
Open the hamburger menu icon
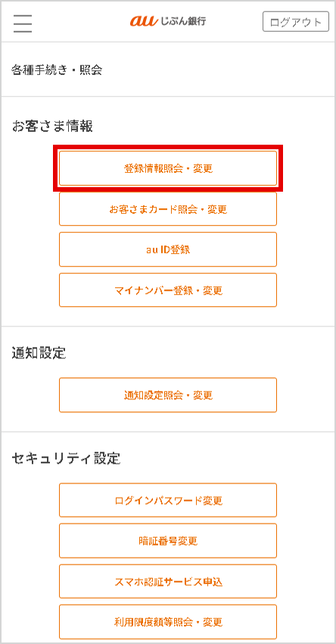(x=23, y=23)
